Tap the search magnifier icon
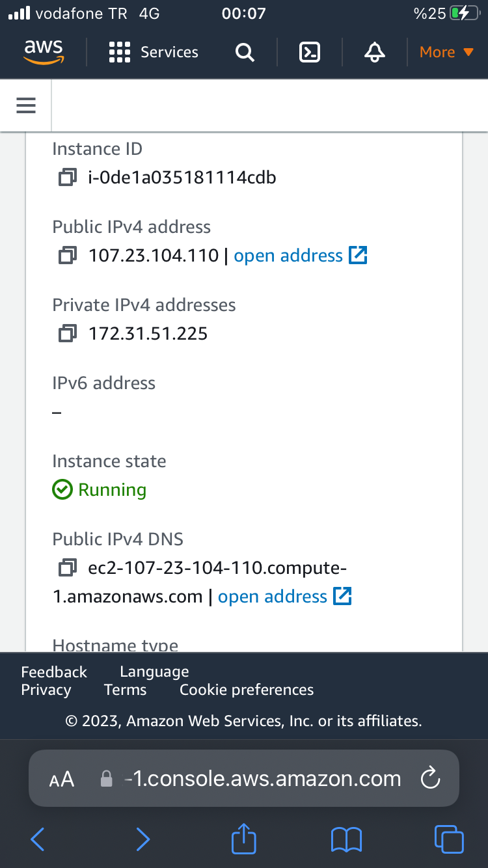The width and height of the screenshot is (488, 868). 245,52
